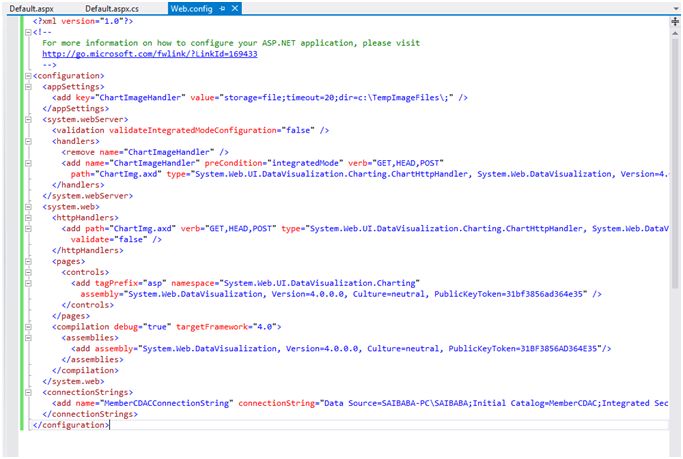Image resolution: width=683 pixels, height=459 pixels.
Task: Place cursor after closing configuration tag
Action: (x=109, y=425)
